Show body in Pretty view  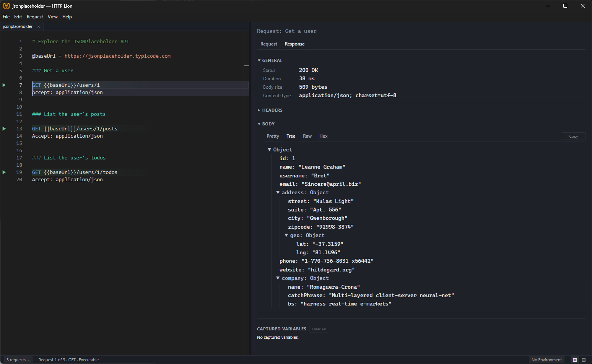273,136
